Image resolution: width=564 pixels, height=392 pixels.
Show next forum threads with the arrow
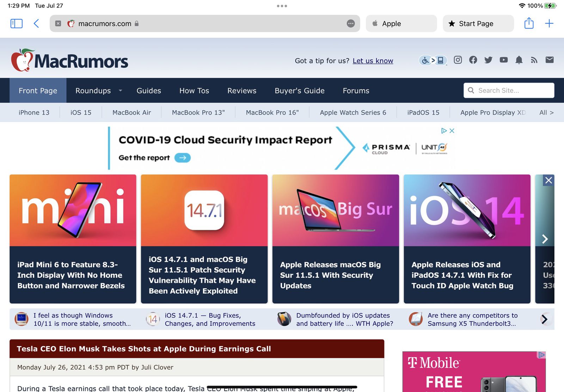coord(545,319)
